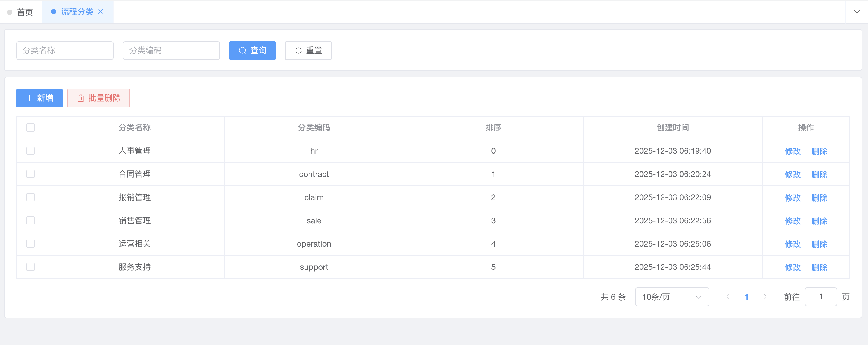Expand the tabs dropdown chevron at top right

857,12
